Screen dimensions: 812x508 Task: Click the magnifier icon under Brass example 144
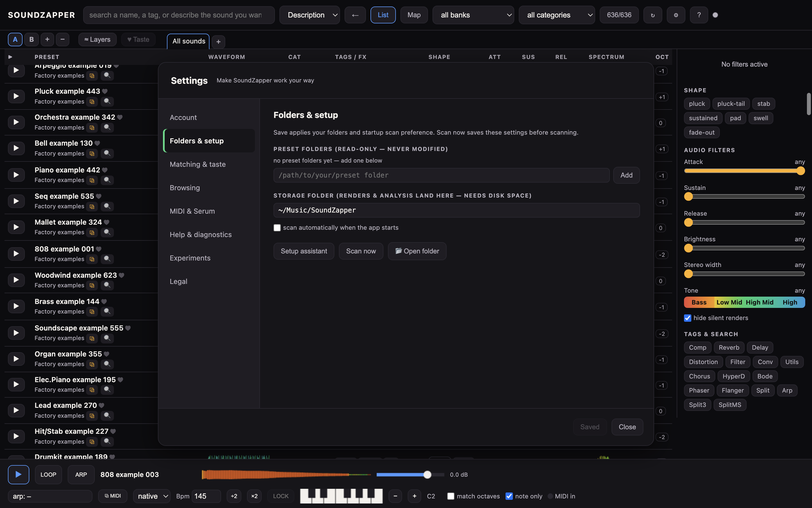pos(107,312)
